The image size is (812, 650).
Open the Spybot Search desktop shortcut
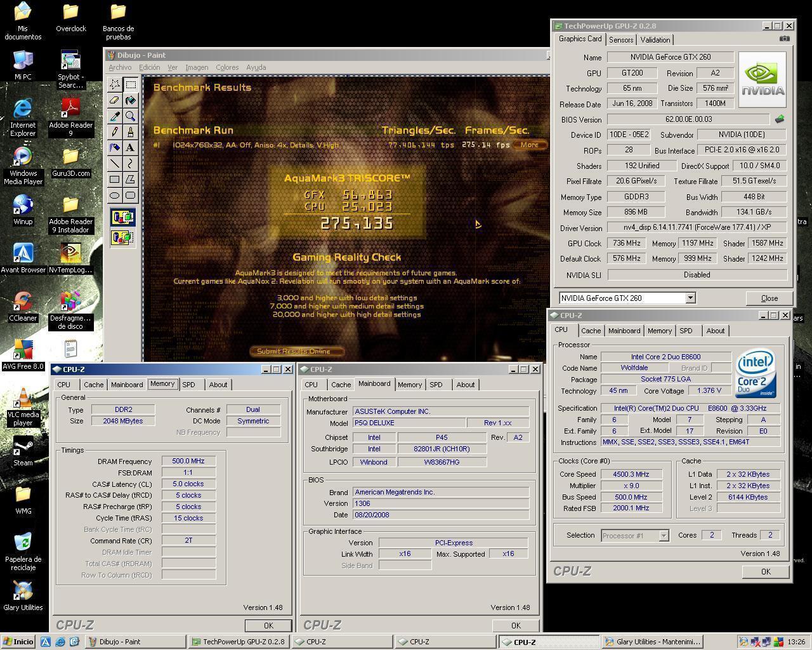click(70, 69)
